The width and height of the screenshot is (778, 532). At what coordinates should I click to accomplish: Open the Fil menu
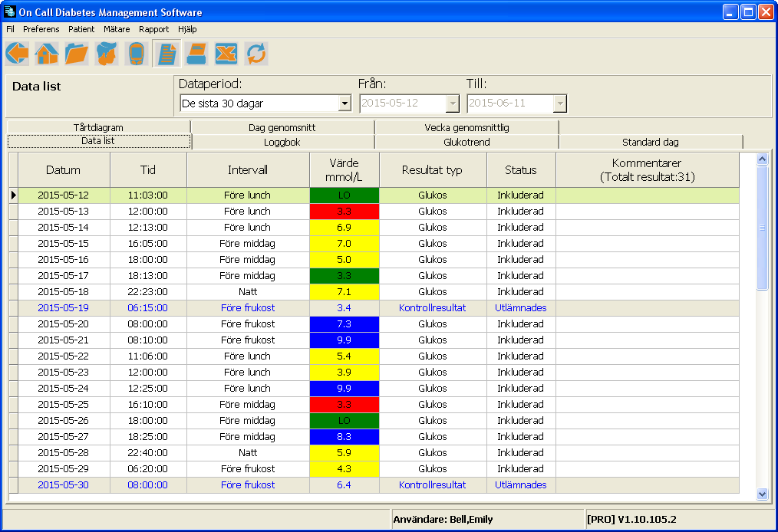tap(11, 29)
